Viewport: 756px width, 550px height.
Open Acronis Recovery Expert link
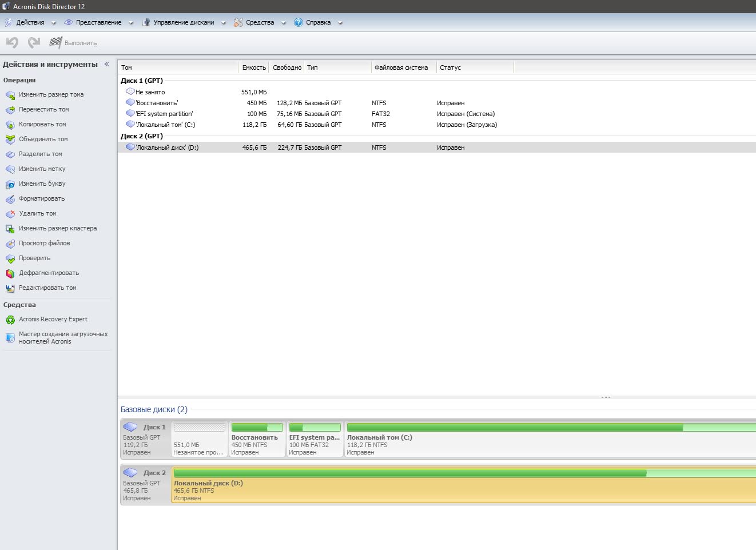53,319
